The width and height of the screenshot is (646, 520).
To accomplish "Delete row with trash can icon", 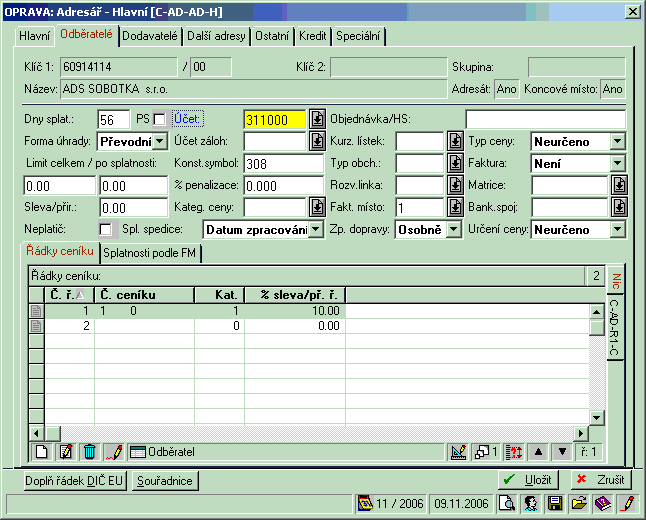I will click(89, 452).
